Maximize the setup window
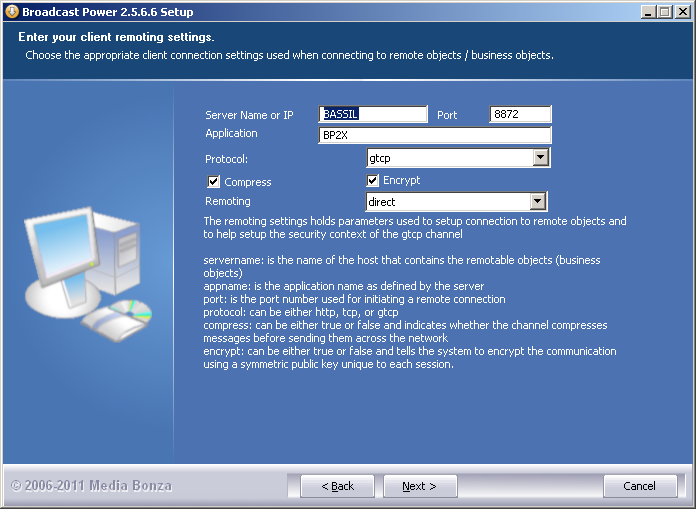The image size is (696, 509). pos(665,12)
